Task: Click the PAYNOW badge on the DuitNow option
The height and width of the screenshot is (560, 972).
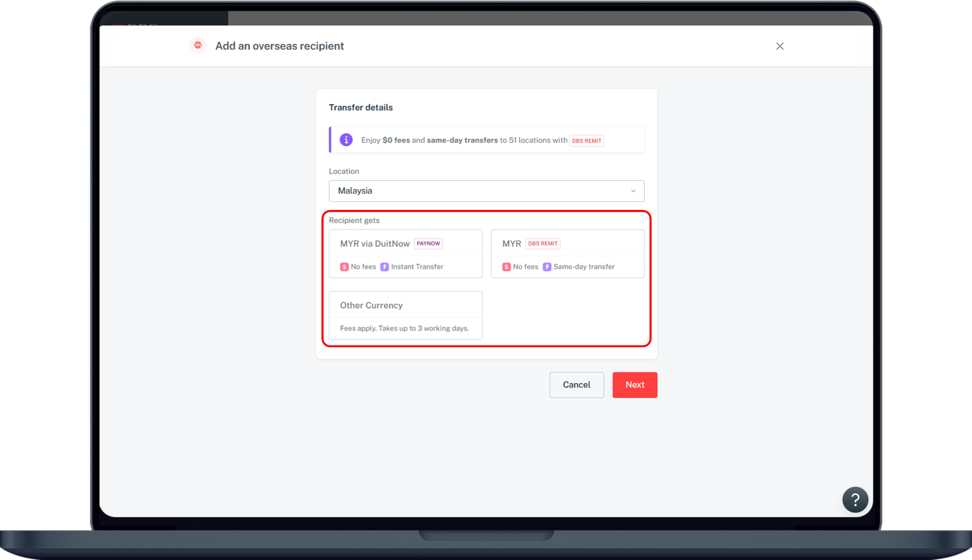Action: pos(428,243)
